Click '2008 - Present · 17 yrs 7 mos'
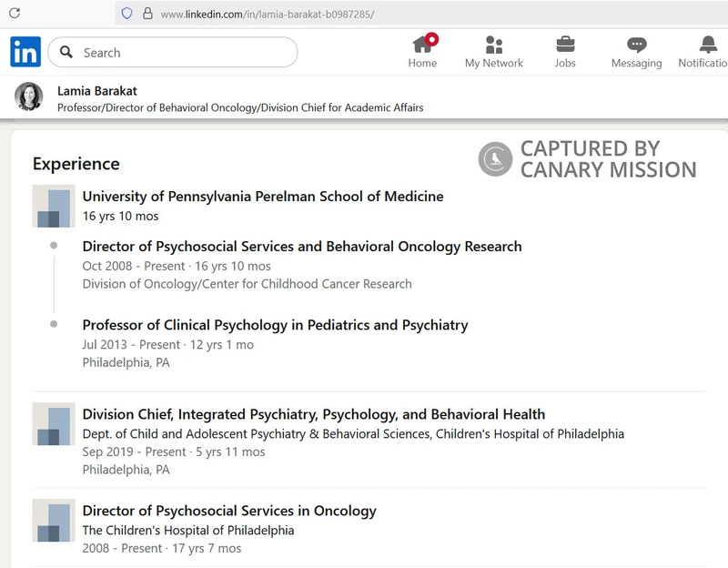This screenshot has width=728, height=568. click(162, 548)
